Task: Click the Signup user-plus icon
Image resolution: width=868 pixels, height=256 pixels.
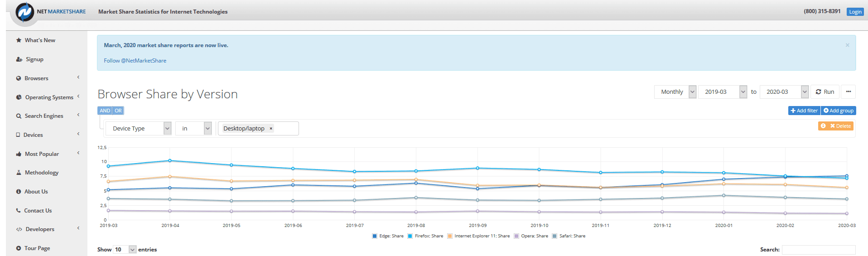Action: [x=19, y=59]
